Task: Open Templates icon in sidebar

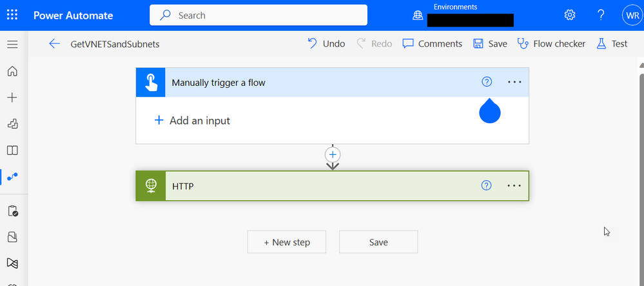Action: (x=12, y=124)
